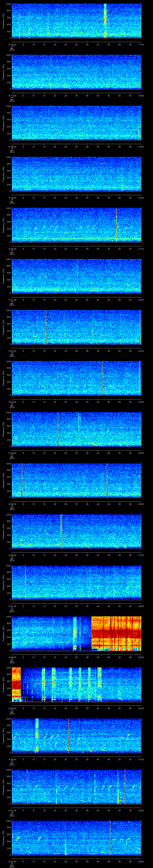Open the spectrogram panel starting at 6:25:00
The width and height of the screenshot is (153, 868).
[76, 480]
